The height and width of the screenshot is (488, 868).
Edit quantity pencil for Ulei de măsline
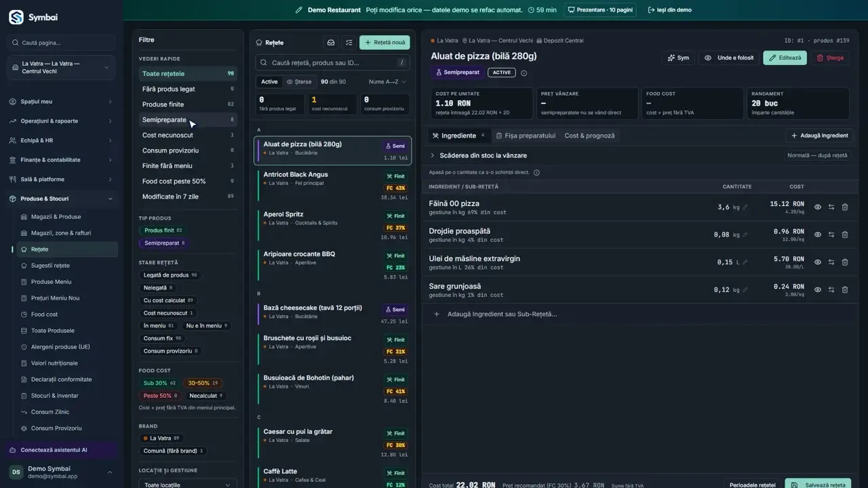click(745, 262)
